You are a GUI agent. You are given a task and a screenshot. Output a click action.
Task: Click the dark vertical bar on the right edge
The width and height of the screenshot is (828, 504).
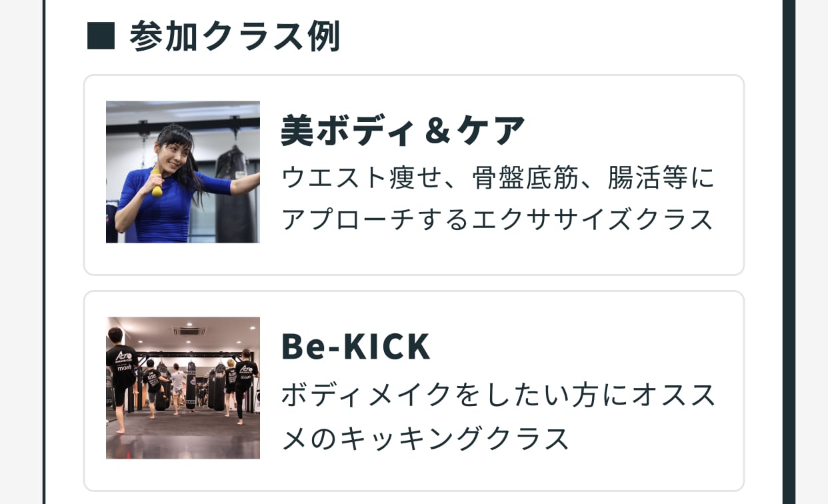pyautogui.click(x=789, y=252)
